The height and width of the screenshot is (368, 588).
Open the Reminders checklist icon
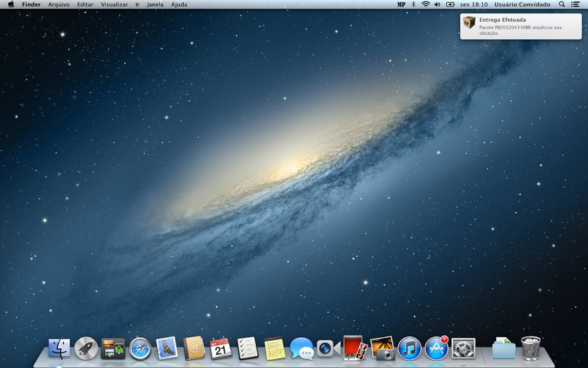[x=248, y=348]
